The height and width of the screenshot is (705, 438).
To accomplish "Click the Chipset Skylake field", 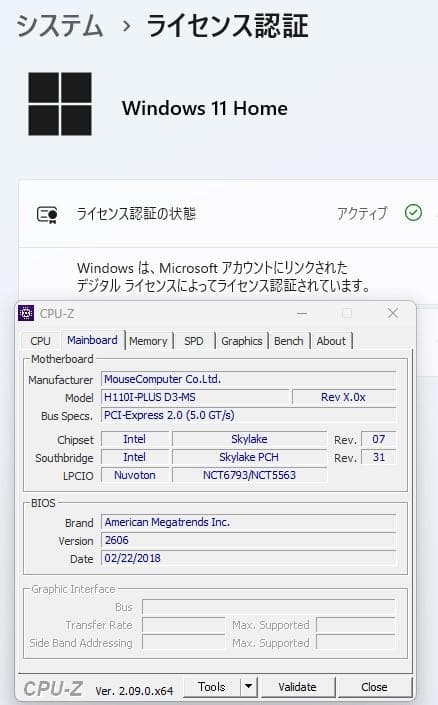I will pos(250,439).
